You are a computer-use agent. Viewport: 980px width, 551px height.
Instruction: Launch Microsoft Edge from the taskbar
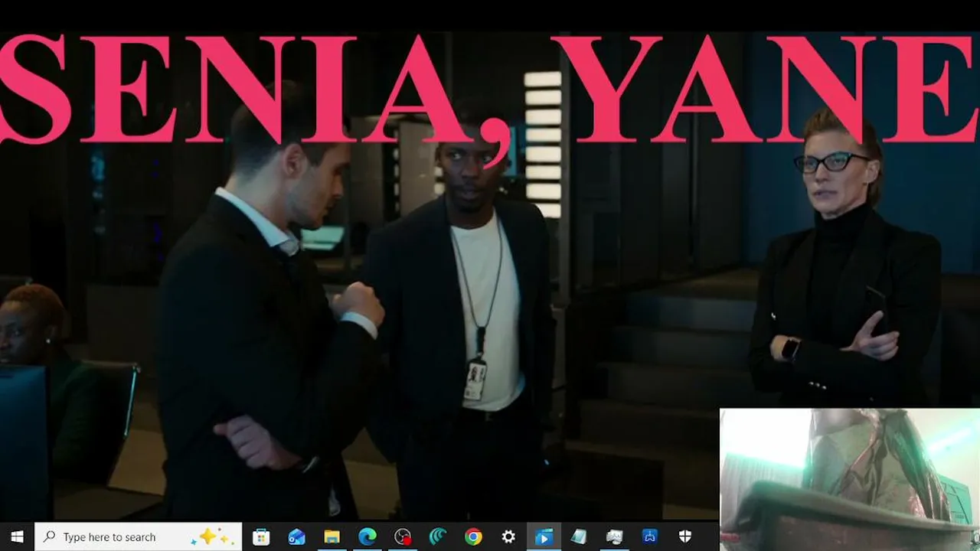coord(367,536)
